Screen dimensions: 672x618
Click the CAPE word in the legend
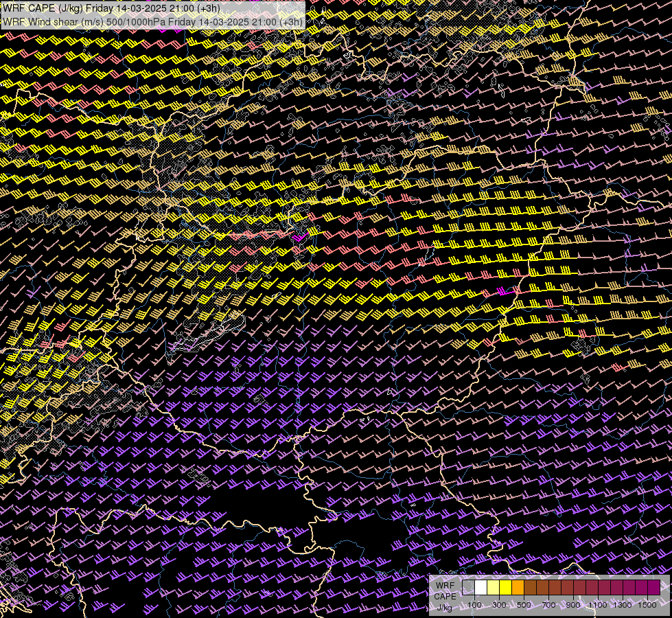click(x=445, y=597)
